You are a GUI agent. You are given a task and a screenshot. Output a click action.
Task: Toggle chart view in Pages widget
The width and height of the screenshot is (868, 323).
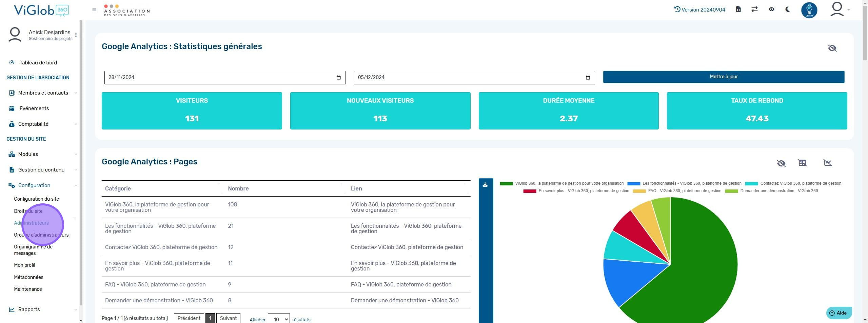click(828, 163)
